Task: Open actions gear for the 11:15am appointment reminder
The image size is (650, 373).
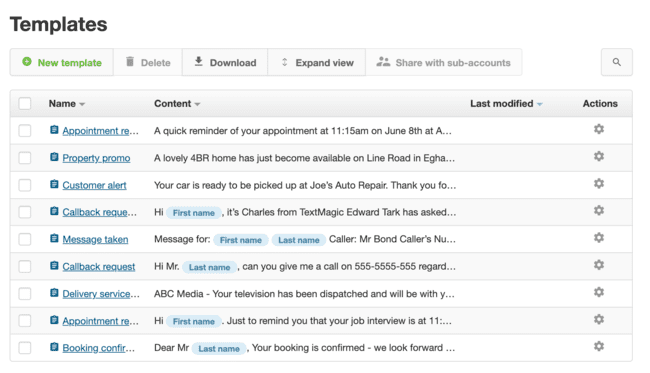Action: coord(599,129)
